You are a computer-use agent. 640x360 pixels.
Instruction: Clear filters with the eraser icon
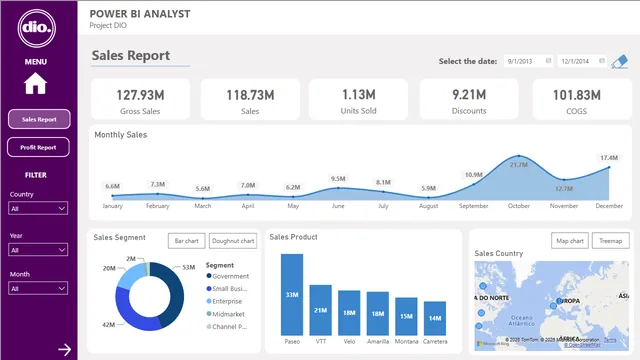pos(620,62)
